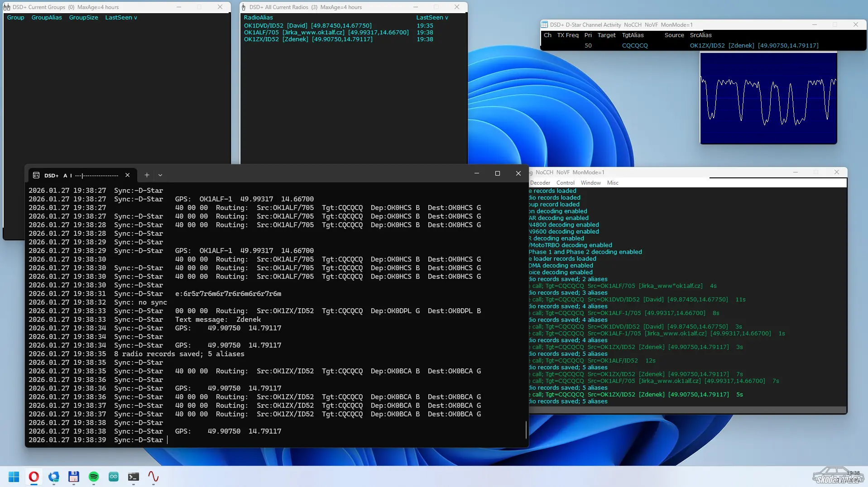Select the OK1DVD/ID52 David radio entry
This screenshot has height=487, width=868.
point(307,26)
